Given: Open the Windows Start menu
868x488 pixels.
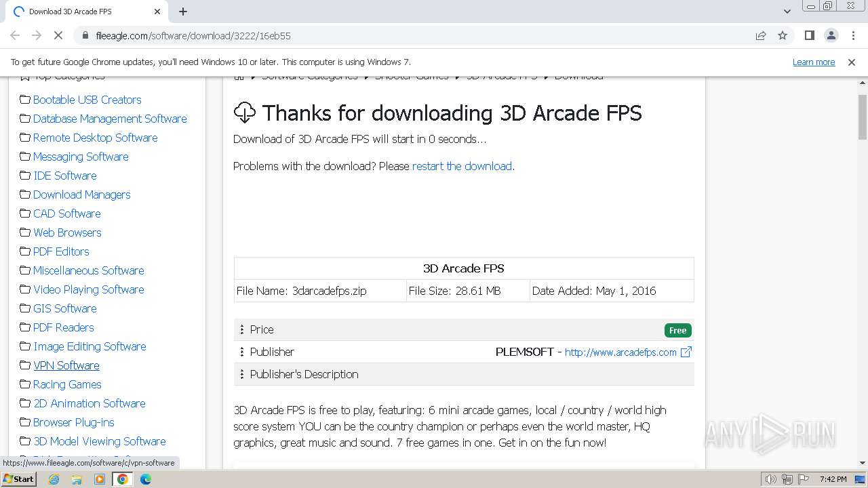Looking at the screenshot, I should [x=18, y=479].
